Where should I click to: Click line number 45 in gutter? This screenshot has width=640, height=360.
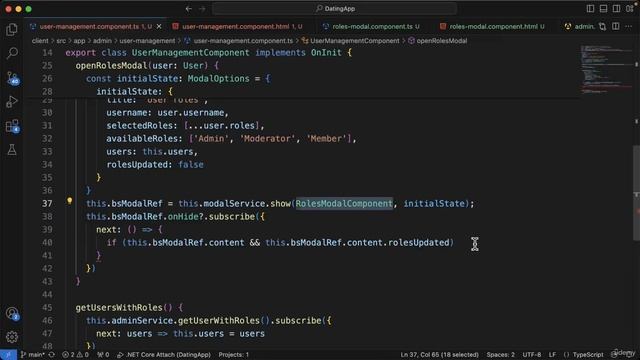click(x=47, y=307)
